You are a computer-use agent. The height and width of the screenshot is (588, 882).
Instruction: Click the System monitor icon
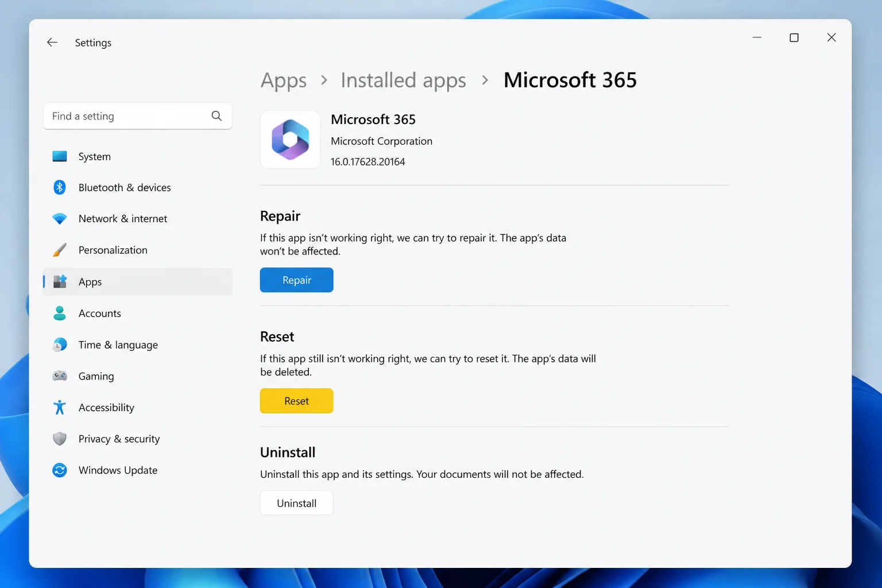pyautogui.click(x=60, y=156)
